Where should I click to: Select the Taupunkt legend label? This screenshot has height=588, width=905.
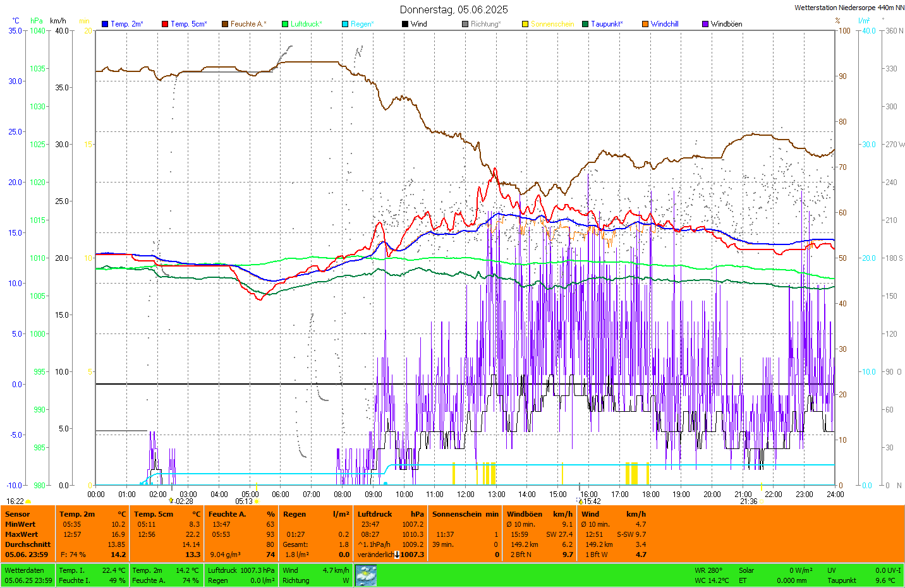(607, 24)
